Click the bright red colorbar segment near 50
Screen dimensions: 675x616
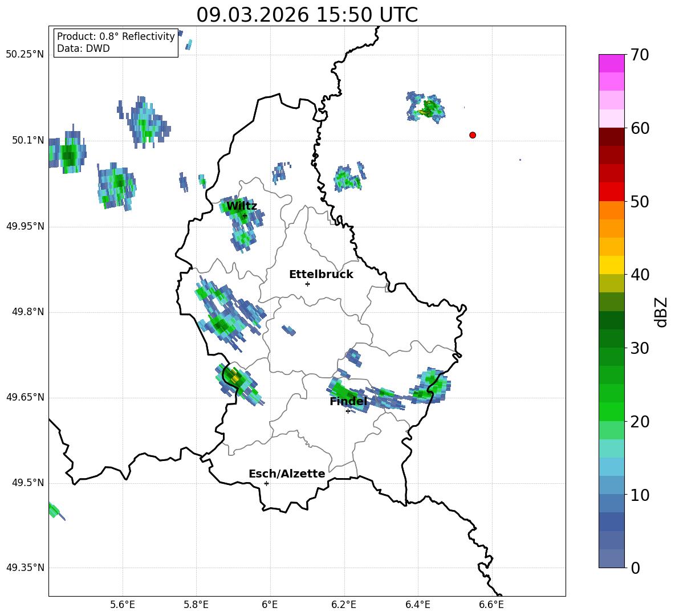(x=611, y=192)
